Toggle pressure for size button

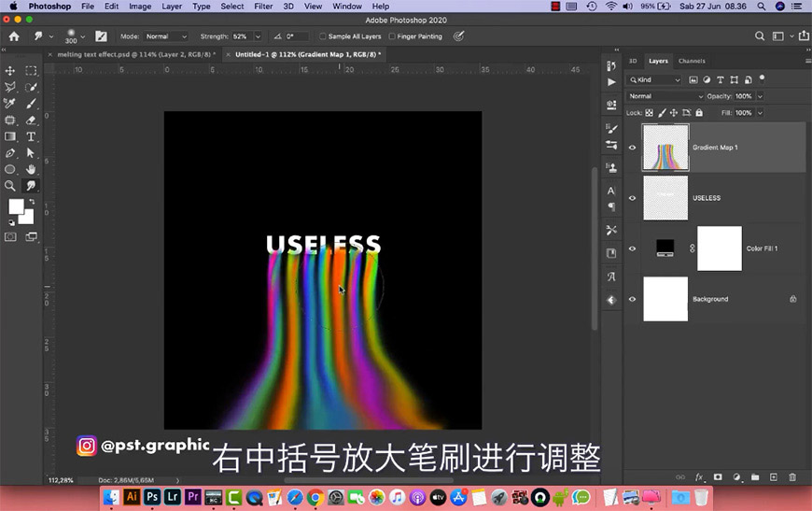coord(458,36)
